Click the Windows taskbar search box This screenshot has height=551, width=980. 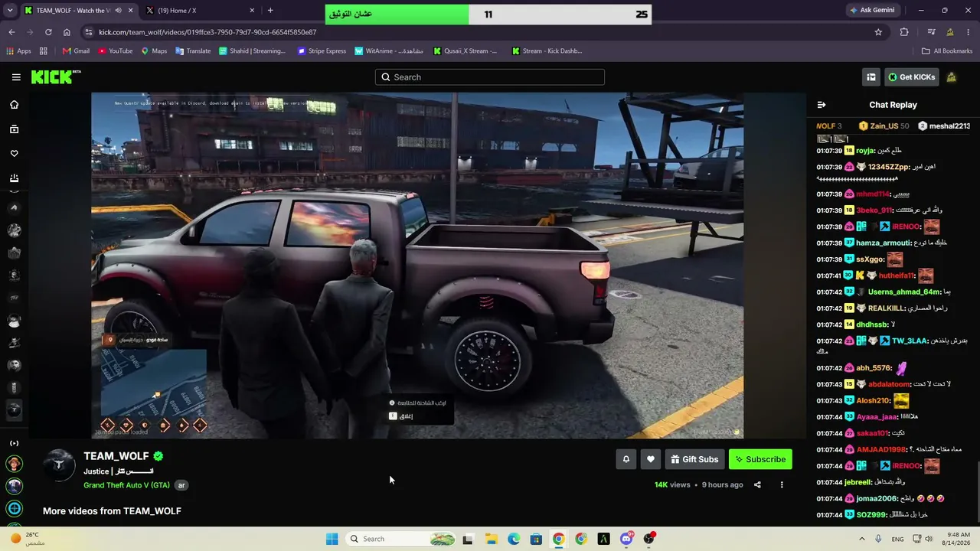[x=400, y=539]
